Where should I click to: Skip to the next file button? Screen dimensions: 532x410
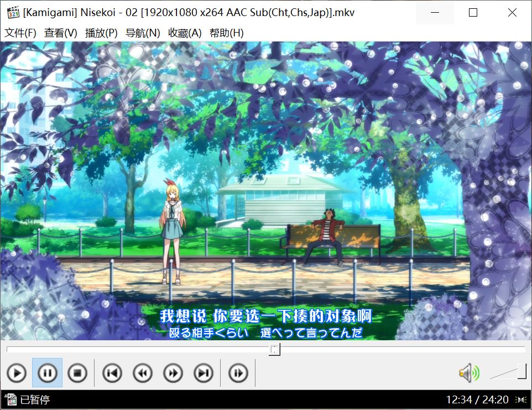(x=204, y=373)
